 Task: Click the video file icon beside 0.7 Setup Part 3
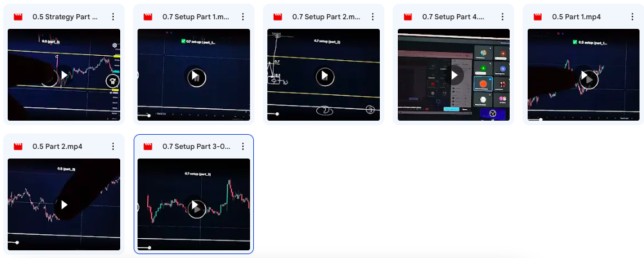(x=147, y=146)
